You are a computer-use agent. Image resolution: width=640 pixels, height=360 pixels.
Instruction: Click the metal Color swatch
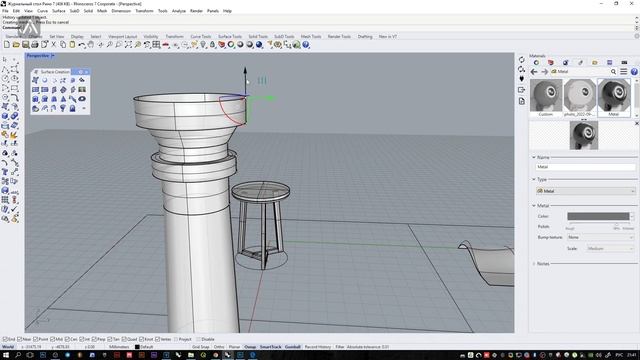tap(598, 216)
